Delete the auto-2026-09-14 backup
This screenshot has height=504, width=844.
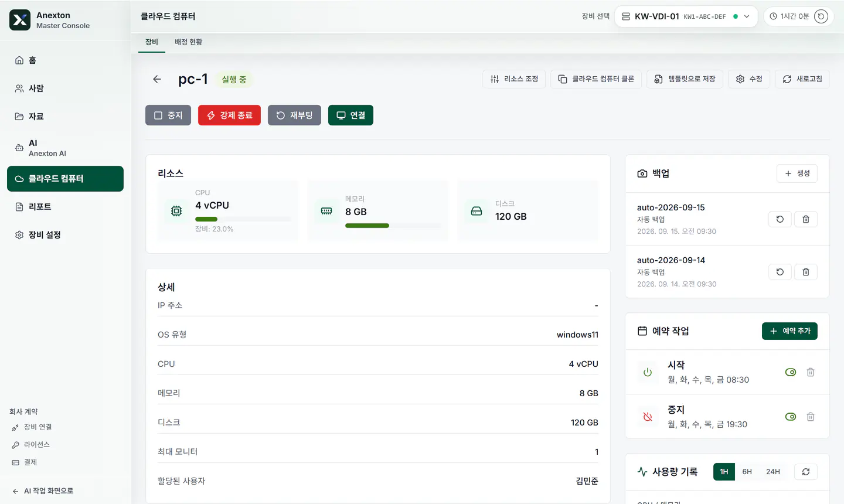tap(806, 272)
